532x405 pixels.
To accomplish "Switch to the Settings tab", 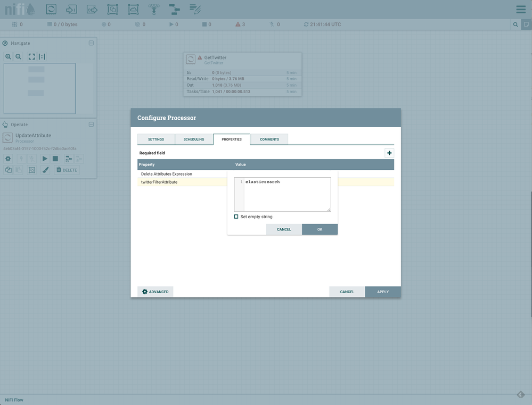I will pyautogui.click(x=155, y=139).
